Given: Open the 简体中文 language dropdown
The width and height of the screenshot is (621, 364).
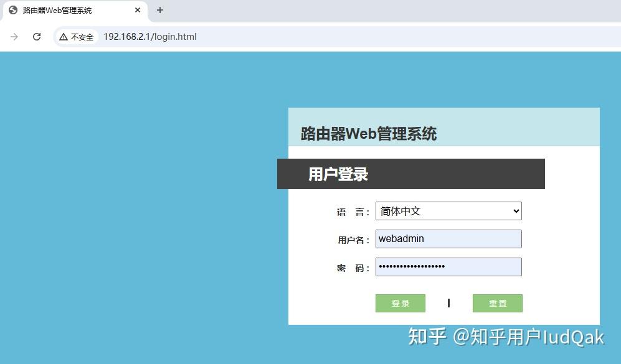Looking at the screenshot, I should [448, 211].
